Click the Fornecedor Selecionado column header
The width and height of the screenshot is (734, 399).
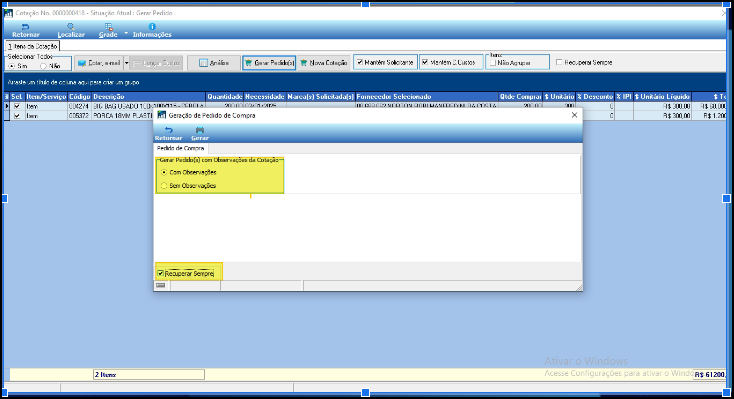coord(426,96)
